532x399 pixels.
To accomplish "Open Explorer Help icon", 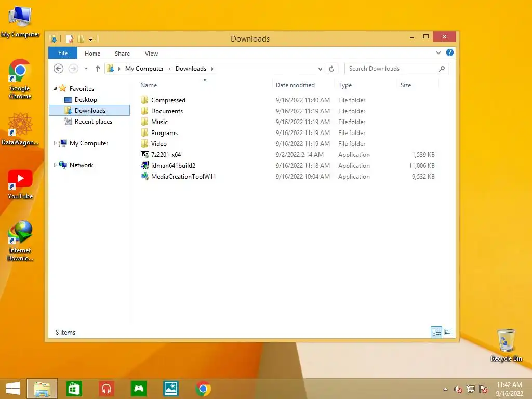I will pyautogui.click(x=450, y=52).
